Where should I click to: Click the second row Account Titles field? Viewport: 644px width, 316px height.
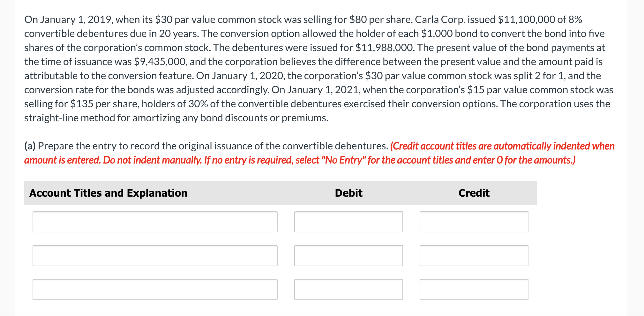coord(155,256)
